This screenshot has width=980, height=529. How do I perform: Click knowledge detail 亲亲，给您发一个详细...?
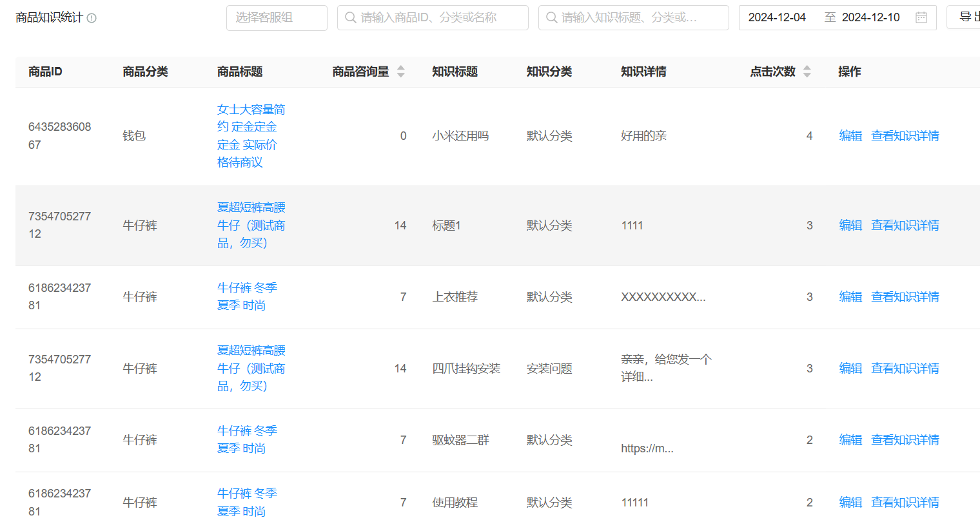(x=666, y=368)
